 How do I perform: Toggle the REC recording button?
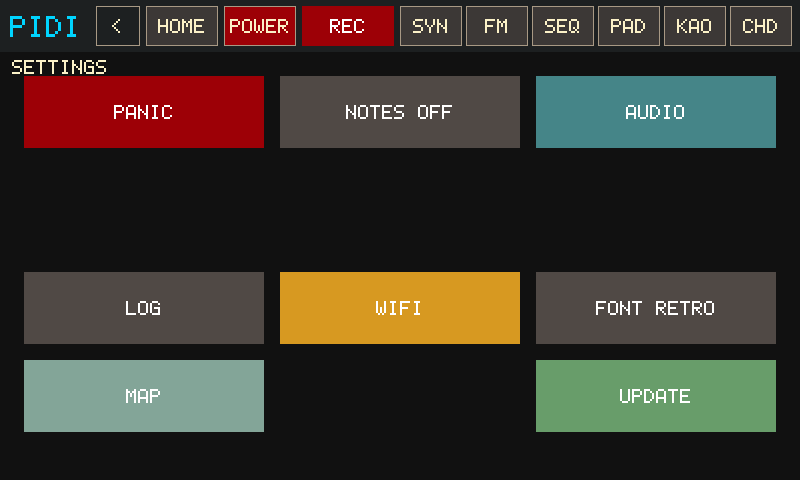tap(348, 26)
